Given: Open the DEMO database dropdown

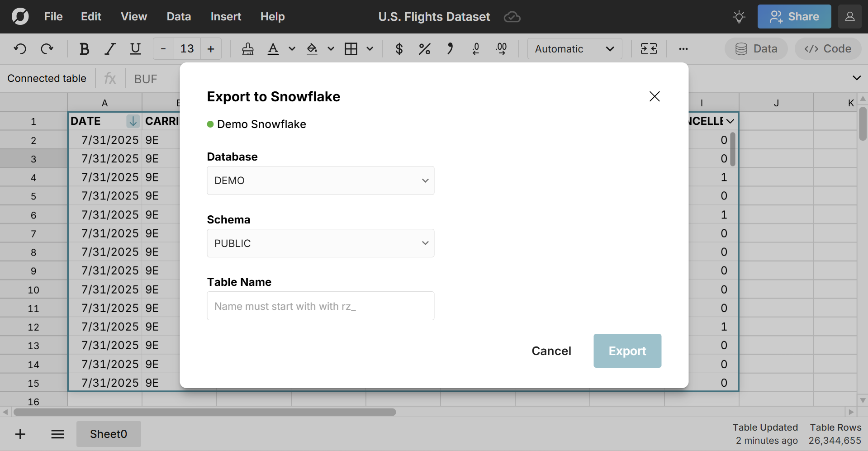Looking at the screenshot, I should tap(320, 180).
